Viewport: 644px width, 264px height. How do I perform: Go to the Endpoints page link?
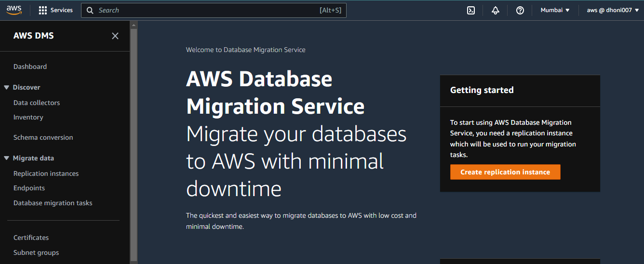click(29, 188)
